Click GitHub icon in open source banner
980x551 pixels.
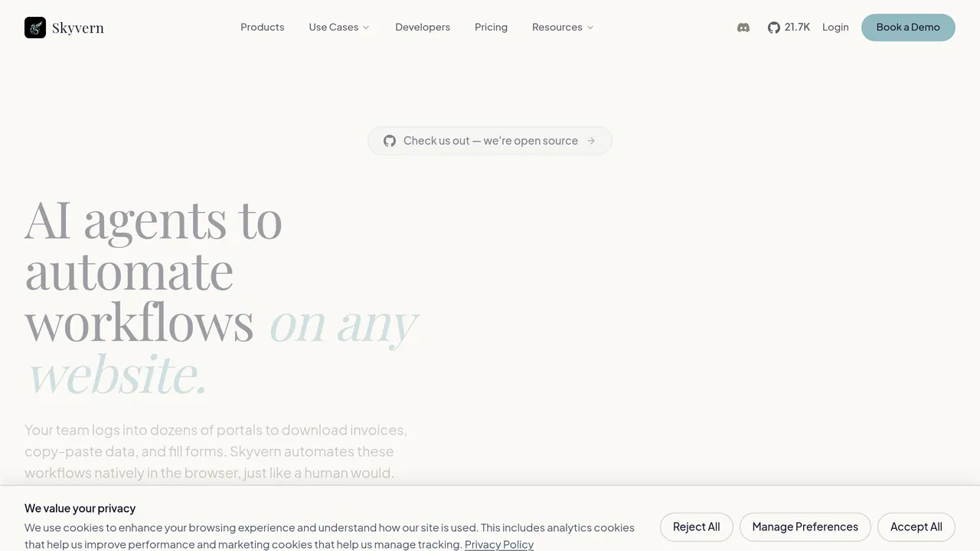[390, 141]
